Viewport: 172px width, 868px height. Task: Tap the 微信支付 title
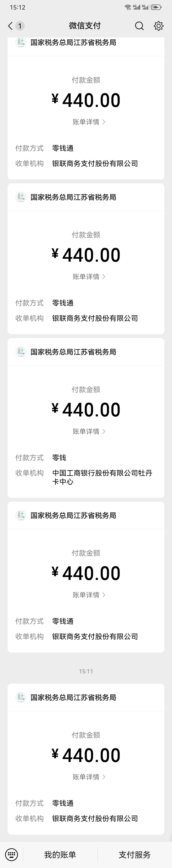85,26
